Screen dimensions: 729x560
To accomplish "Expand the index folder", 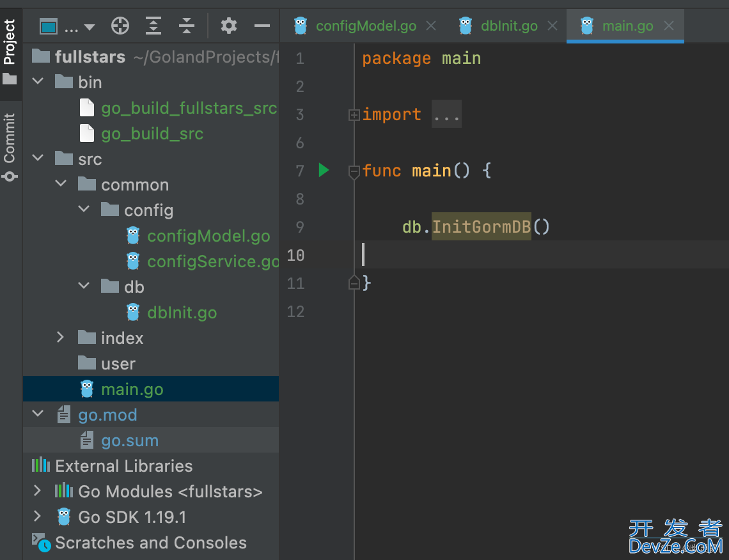I will (61, 338).
